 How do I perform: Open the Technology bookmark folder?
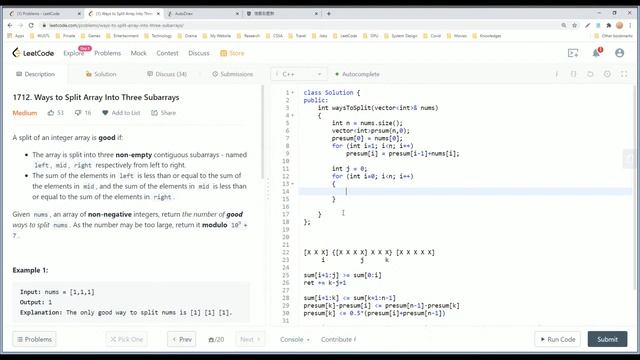click(158, 36)
